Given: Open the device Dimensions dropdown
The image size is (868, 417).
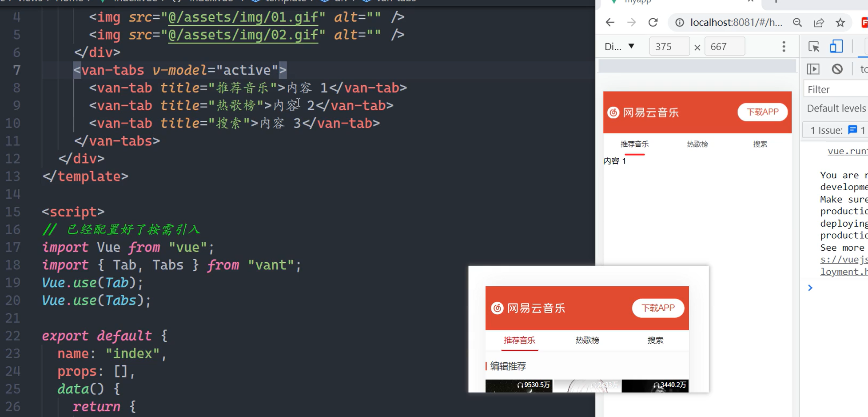Looking at the screenshot, I should click(620, 47).
